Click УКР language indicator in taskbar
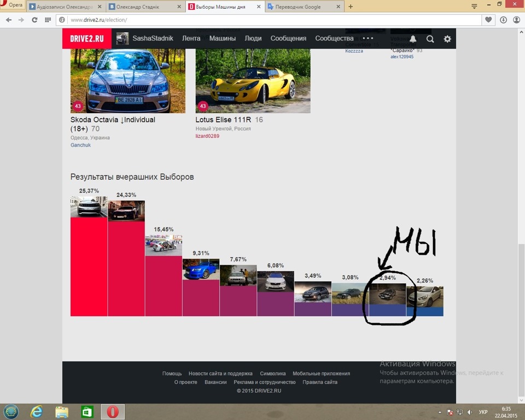Screen dimensions: 525x420 tap(483, 412)
